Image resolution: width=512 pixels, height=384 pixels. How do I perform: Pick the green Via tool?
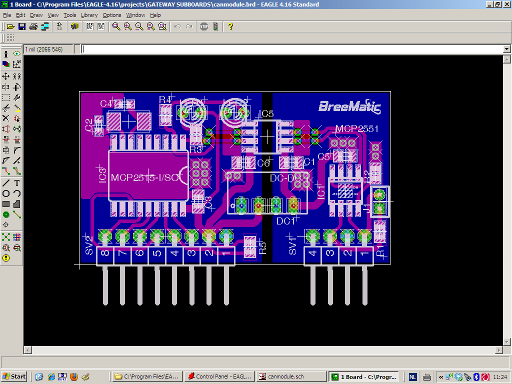point(6,215)
